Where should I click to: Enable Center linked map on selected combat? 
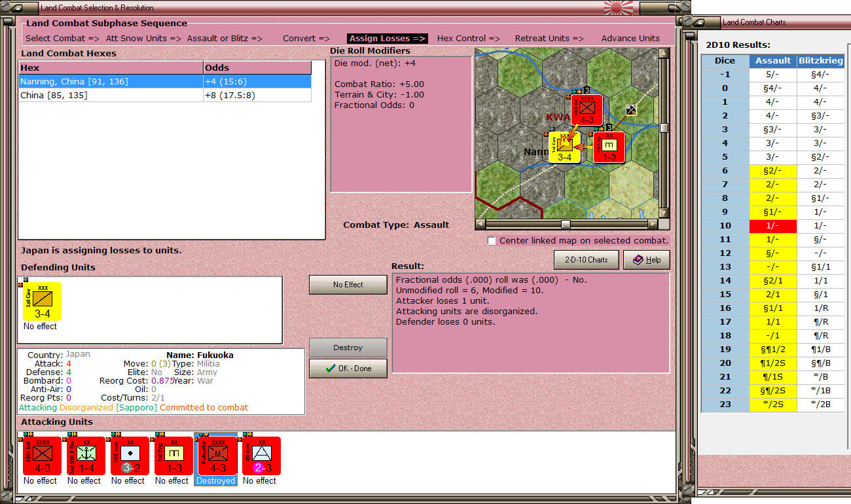tap(492, 240)
